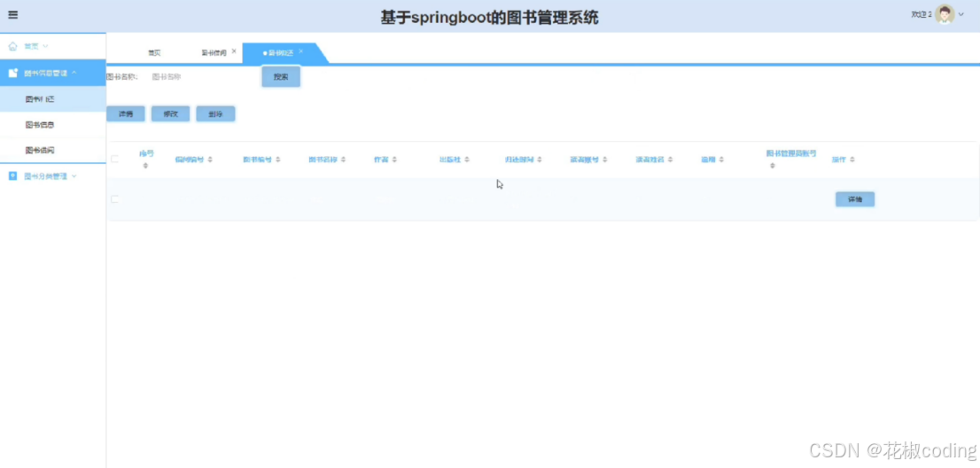Viewport: 980px width, 468px height.
Task: Sort by 作者 using its sort arrows
Action: click(394, 160)
